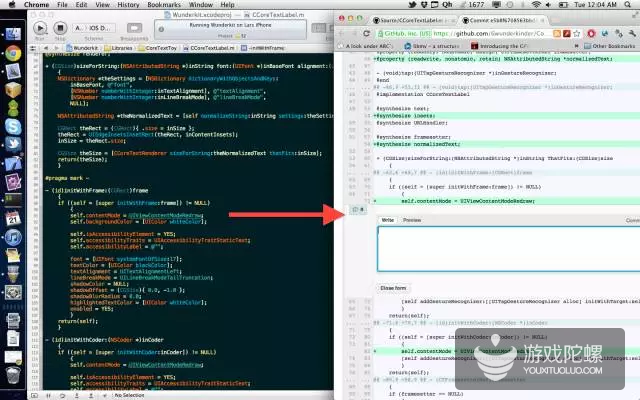640x400 pixels.
Task: Click the battery menu bar icon
Action: pos(563,4)
